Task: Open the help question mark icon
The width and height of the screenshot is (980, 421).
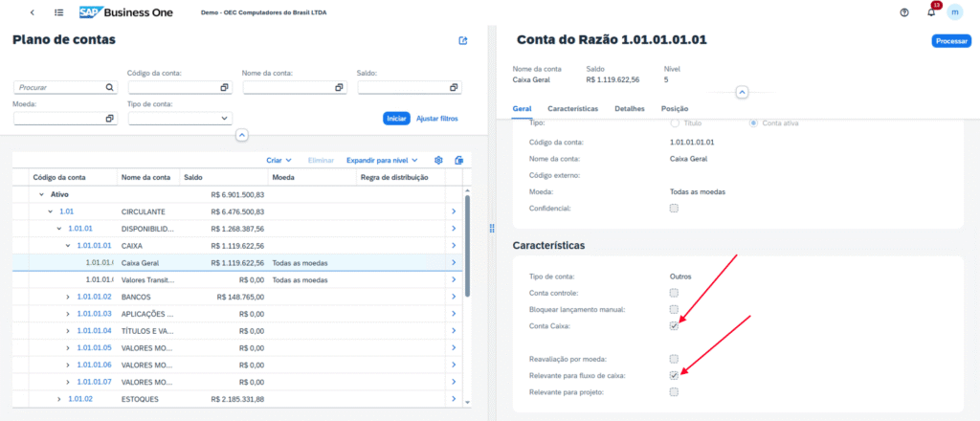Action: tap(904, 12)
